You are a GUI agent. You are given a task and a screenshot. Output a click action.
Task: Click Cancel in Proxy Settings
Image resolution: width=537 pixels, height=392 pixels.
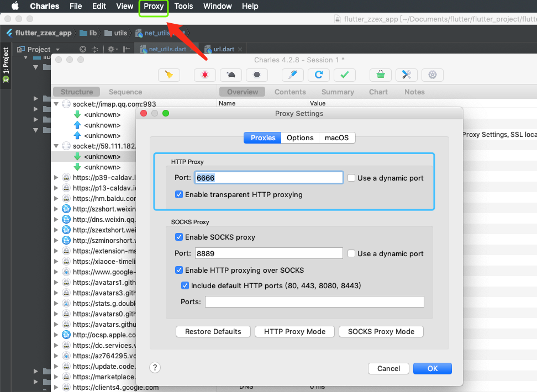click(388, 368)
